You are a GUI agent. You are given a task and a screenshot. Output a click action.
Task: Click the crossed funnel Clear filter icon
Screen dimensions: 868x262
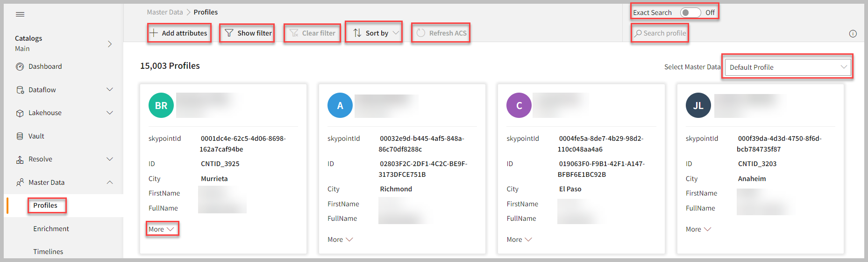point(294,33)
